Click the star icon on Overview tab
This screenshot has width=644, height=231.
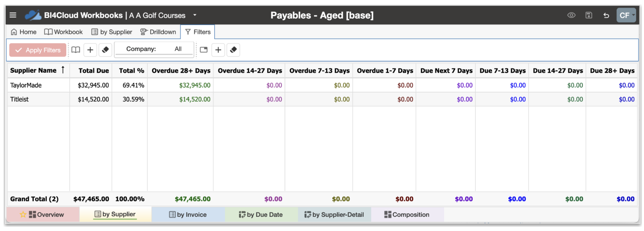pyautogui.click(x=23, y=214)
